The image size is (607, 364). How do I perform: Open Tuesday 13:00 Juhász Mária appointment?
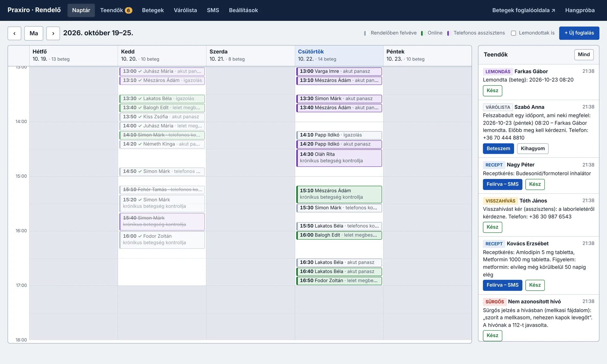point(162,72)
